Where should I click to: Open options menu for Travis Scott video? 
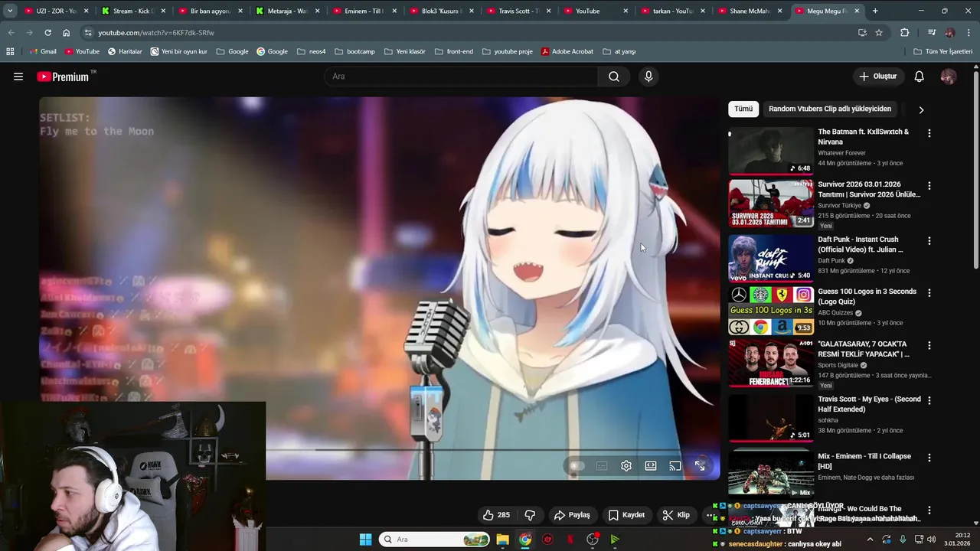[929, 401]
